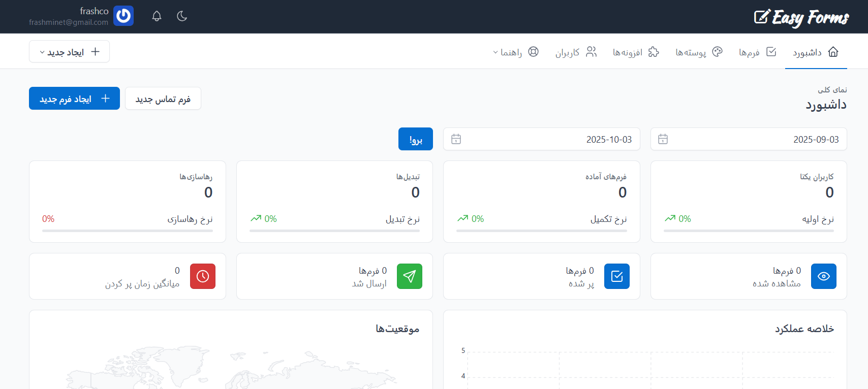Click the frashco user avatar icon
This screenshot has height=389, width=868.
[x=123, y=16]
